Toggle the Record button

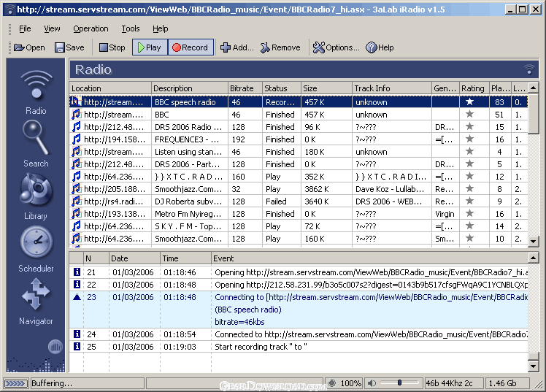pos(191,47)
